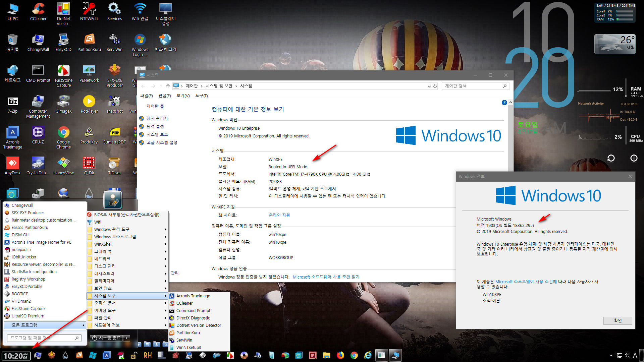
Task: Click the system window vertical scrollbar
Action: pyautogui.click(x=511, y=191)
